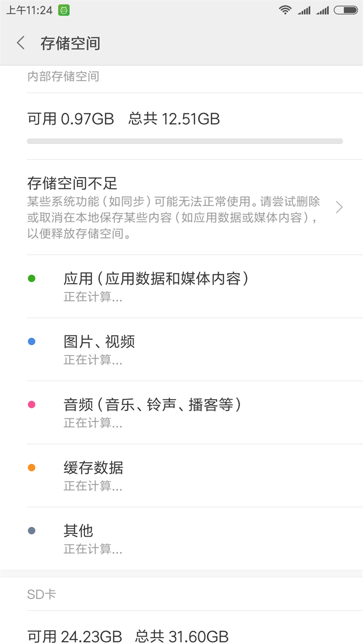Expand the 存储空间不足 chevron arrow
Viewport: 363px width, 644px height.
pos(339,207)
